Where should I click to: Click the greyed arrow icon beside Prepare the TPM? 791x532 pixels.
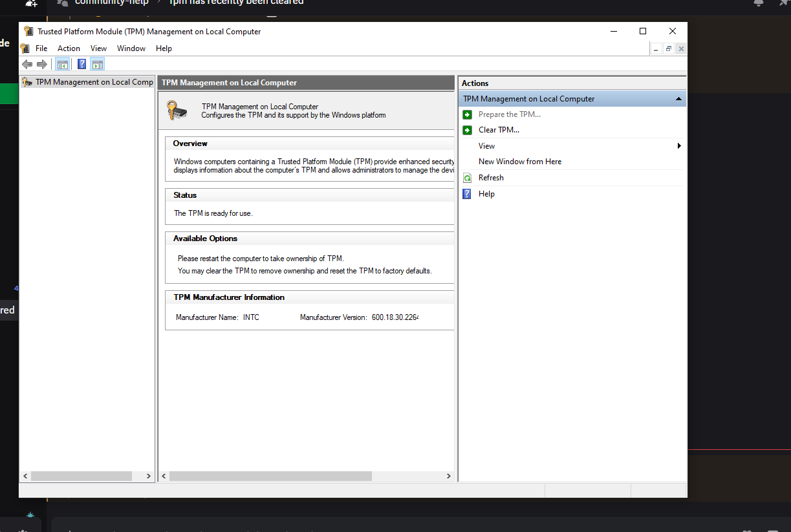pyautogui.click(x=468, y=114)
